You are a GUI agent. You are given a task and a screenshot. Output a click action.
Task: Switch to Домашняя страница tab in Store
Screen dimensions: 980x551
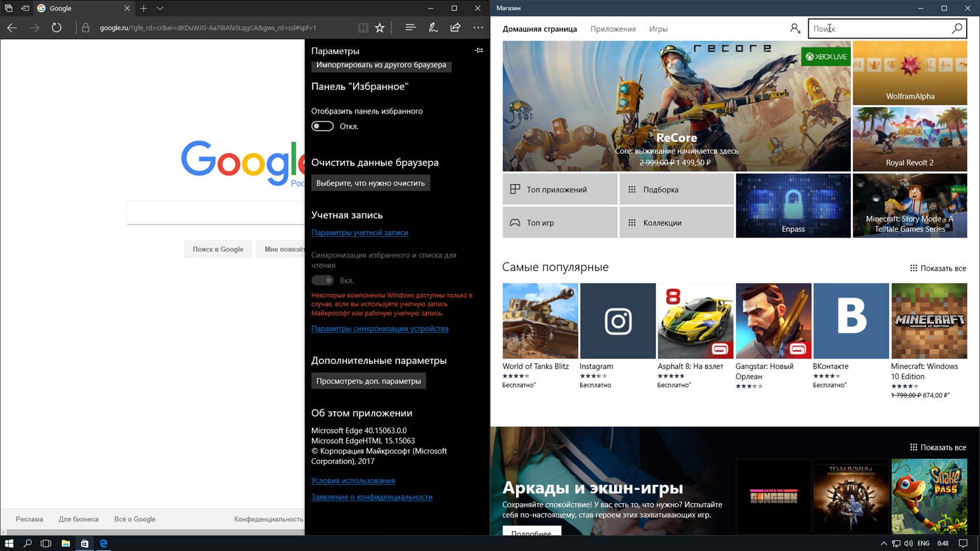(540, 29)
